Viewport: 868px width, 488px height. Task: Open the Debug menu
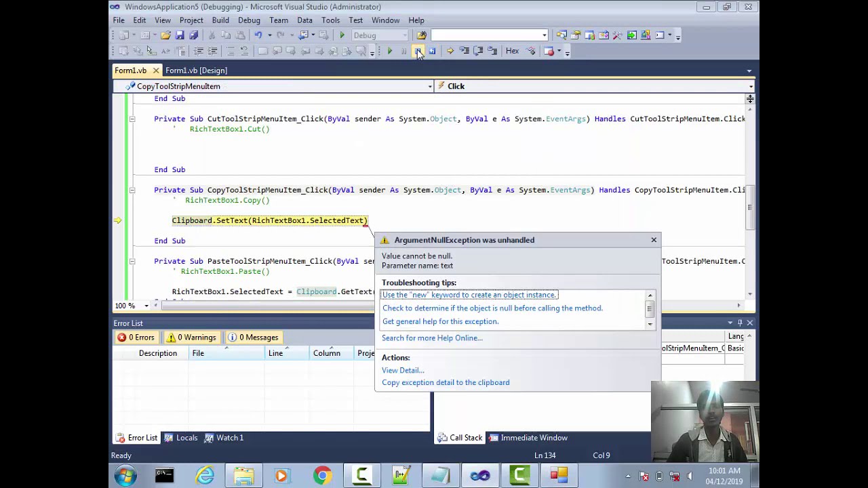249,20
